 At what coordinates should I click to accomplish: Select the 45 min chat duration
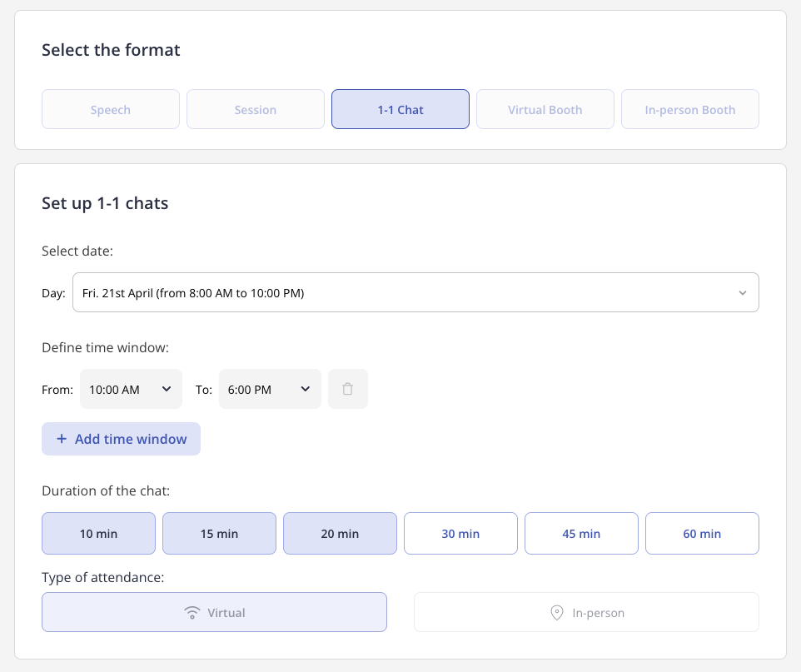(x=581, y=534)
